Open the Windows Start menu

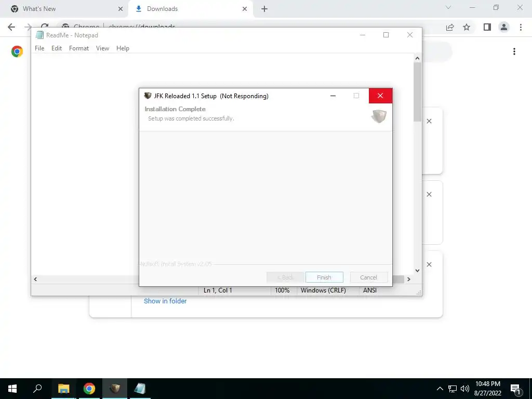(x=12, y=389)
